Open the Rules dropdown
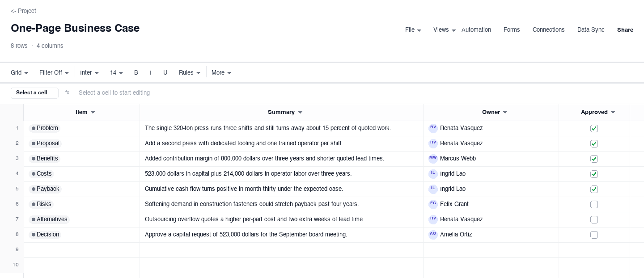Image resolution: width=644 pixels, height=278 pixels. tap(190, 72)
